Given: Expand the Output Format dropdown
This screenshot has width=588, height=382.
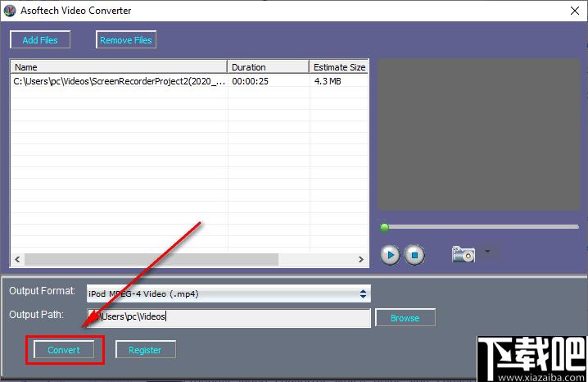Looking at the screenshot, I should coord(363,293).
